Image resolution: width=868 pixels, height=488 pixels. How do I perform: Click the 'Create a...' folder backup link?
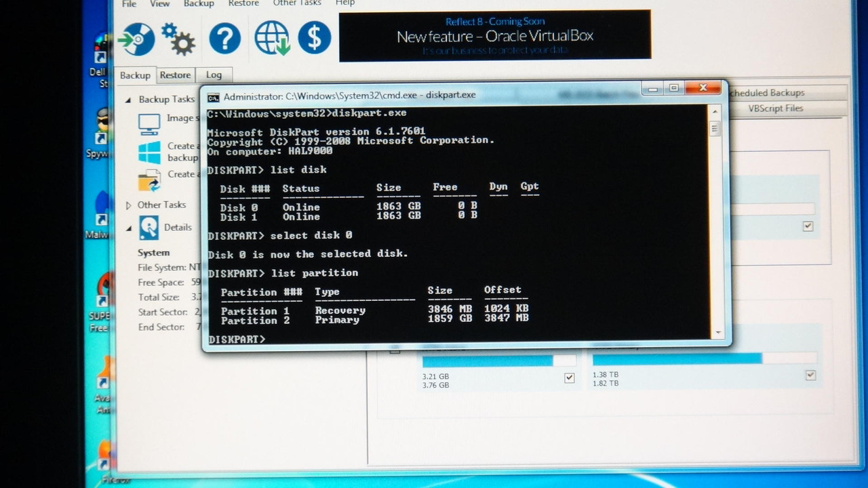point(184,174)
